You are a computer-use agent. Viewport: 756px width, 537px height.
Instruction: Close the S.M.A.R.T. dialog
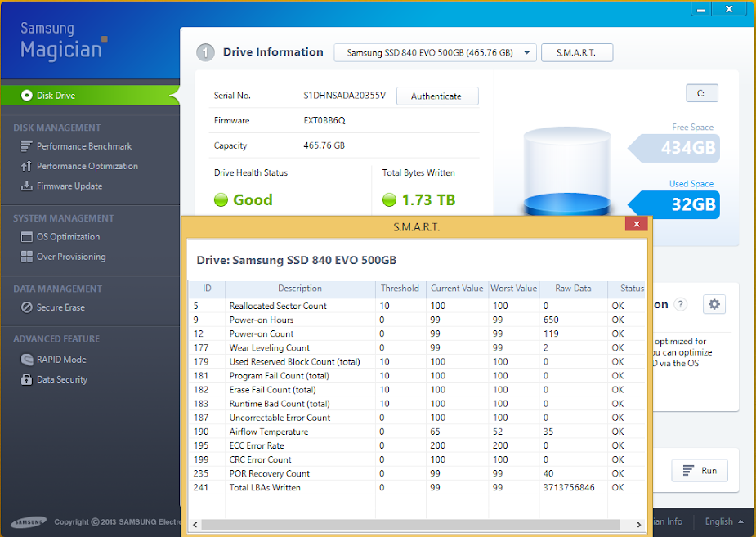pos(636,225)
